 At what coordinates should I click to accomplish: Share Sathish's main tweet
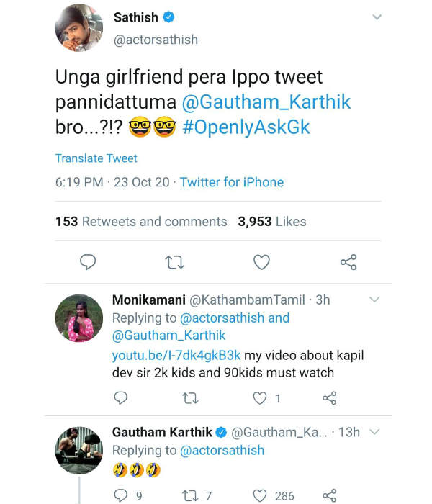pyautogui.click(x=348, y=262)
